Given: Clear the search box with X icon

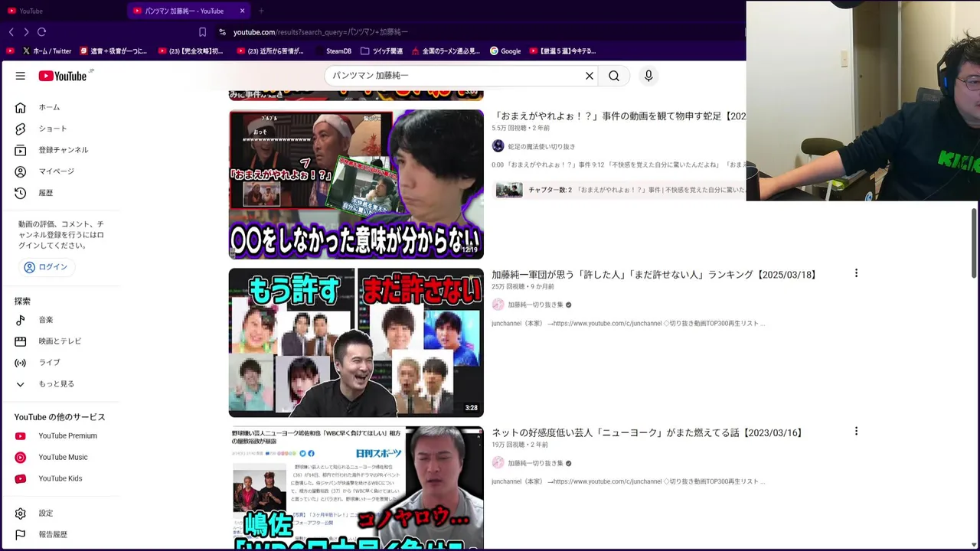Looking at the screenshot, I should pyautogui.click(x=590, y=76).
